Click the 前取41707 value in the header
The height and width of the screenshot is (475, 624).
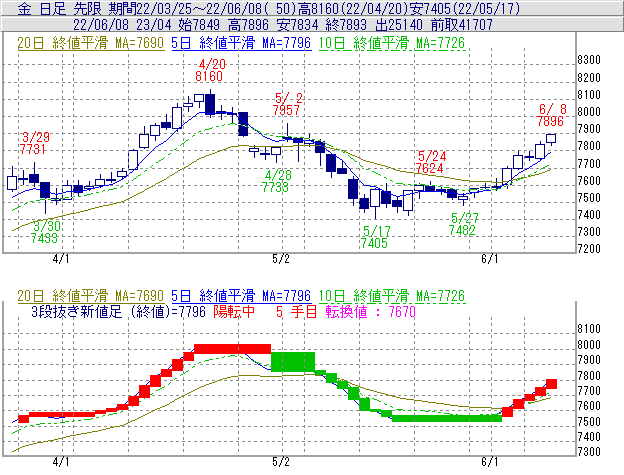pos(462,25)
